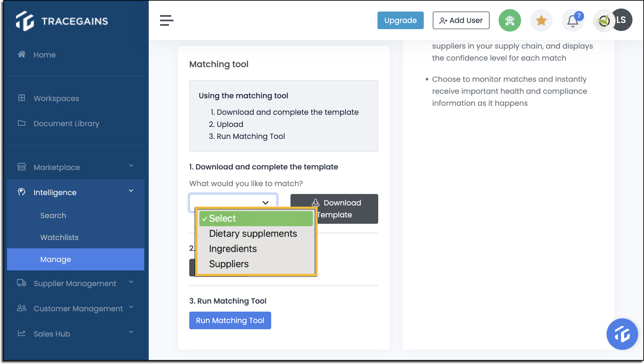The width and height of the screenshot is (644, 364).
Task: Click the Upgrade button
Action: [400, 20]
